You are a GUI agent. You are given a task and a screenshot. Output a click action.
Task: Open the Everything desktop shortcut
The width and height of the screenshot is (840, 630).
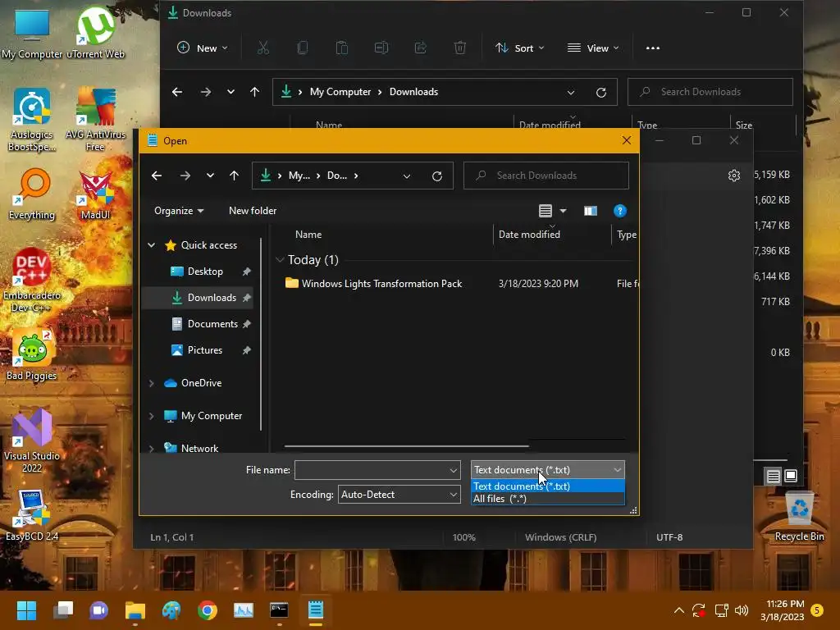[x=32, y=194]
